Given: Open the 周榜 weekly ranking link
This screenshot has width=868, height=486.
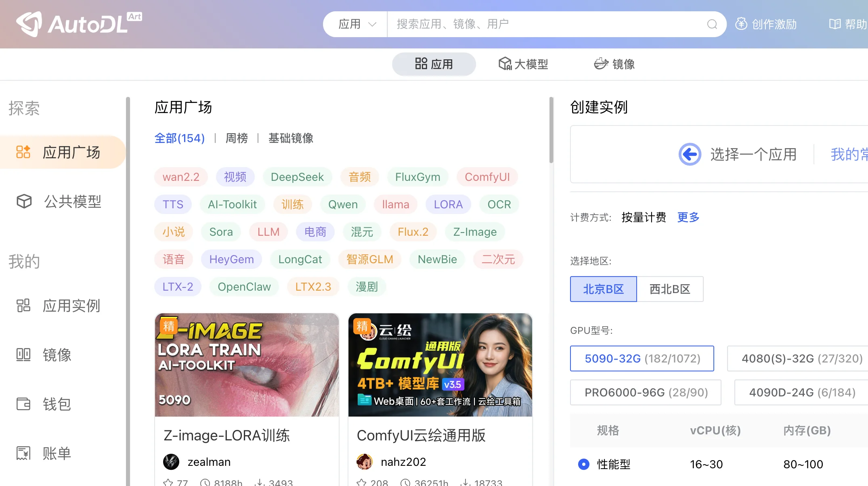Looking at the screenshot, I should click(237, 138).
